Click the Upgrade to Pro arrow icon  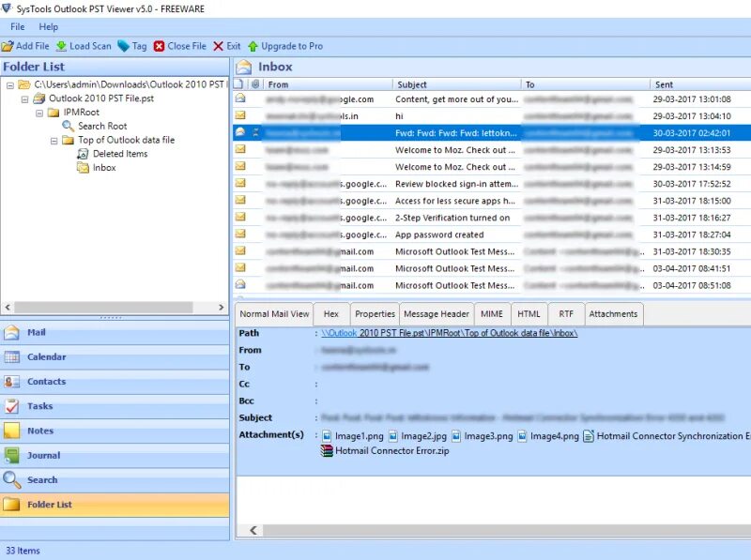(x=253, y=46)
